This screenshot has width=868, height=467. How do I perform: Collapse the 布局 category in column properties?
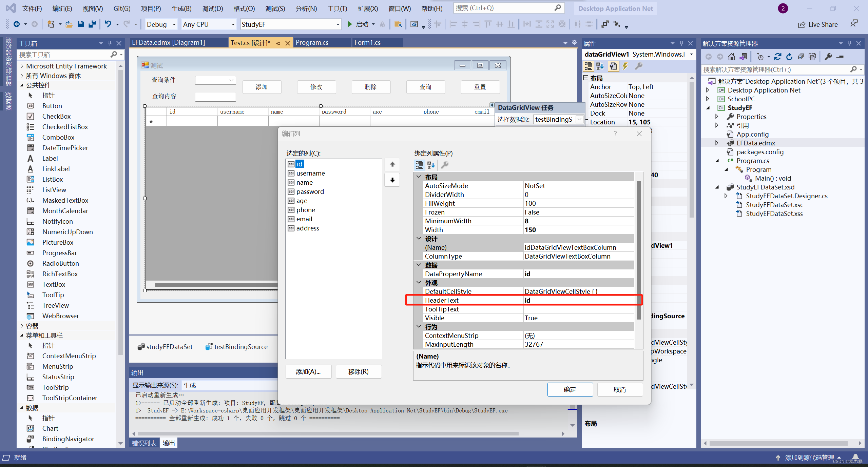point(419,177)
